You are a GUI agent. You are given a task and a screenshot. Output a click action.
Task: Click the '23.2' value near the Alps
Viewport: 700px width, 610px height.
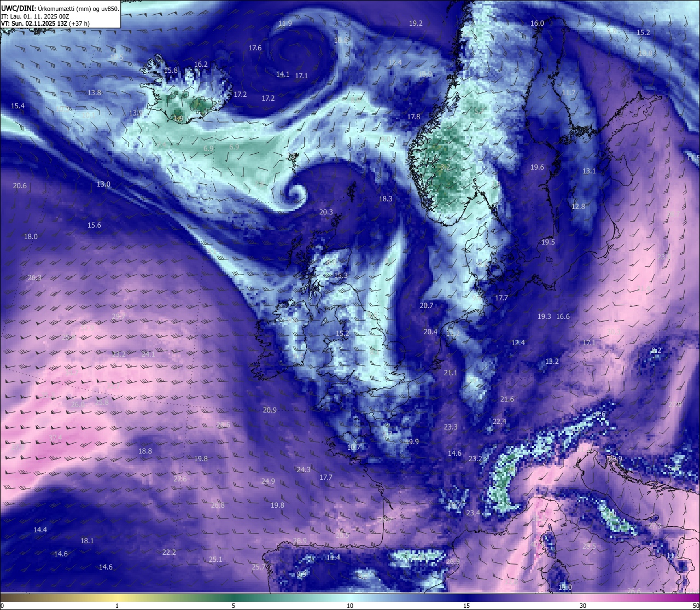coord(475,458)
